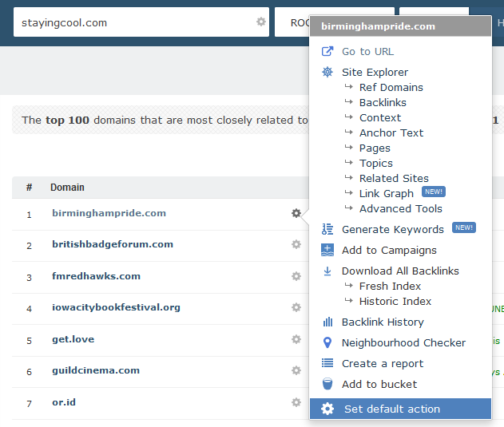Open britishbadgeforum.com domain link

tap(113, 244)
